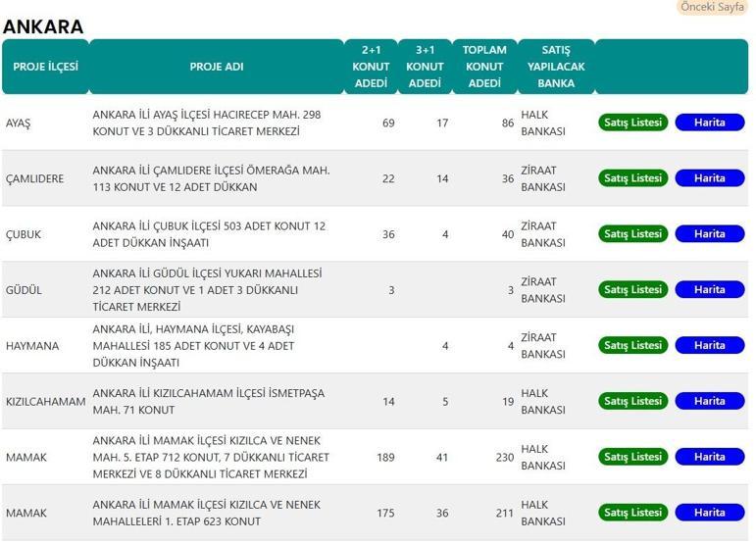Select ÇAMLIDERE district cell
The image size is (756, 544).
[x=34, y=178]
